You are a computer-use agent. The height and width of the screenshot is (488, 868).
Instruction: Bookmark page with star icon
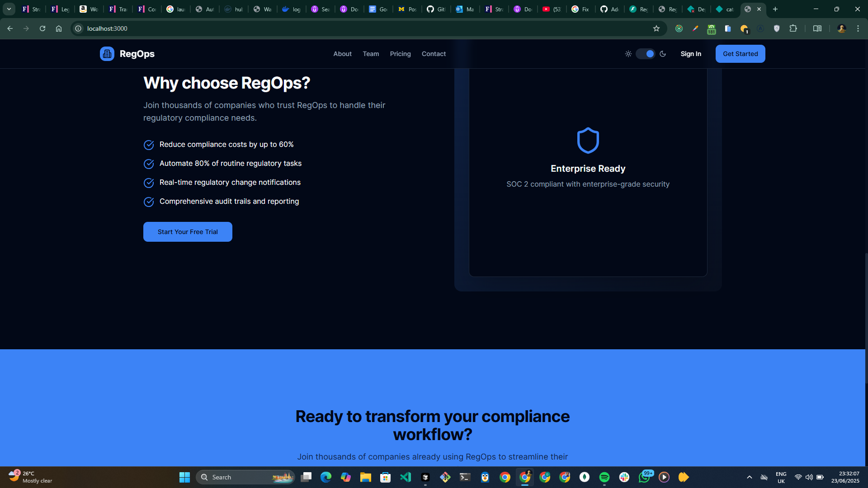click(656, 28)
